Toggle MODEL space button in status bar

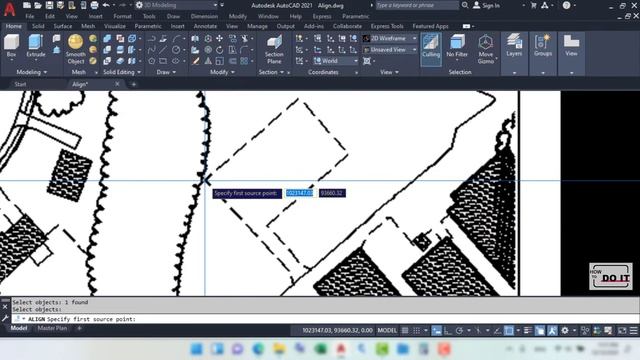[387, 330]
